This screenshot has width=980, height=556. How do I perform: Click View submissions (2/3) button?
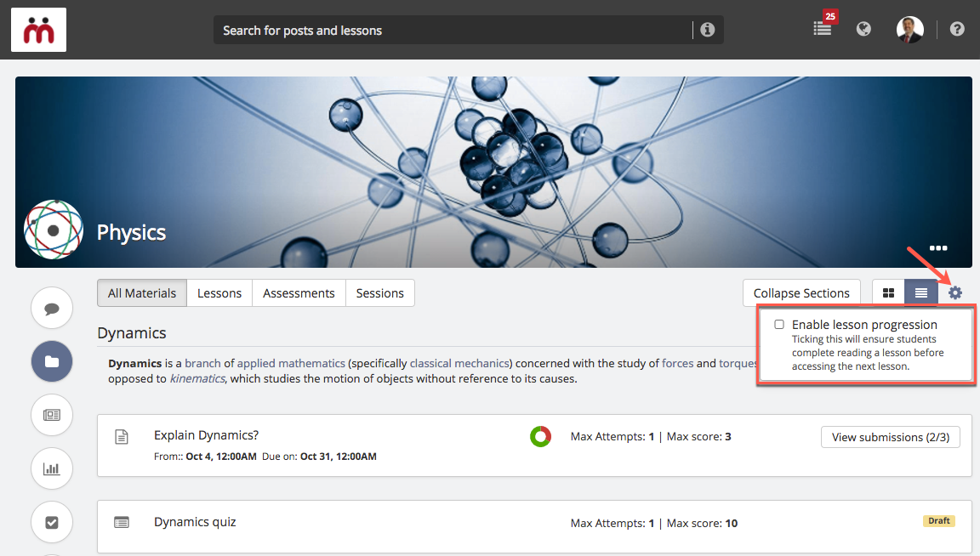[891, 437]
